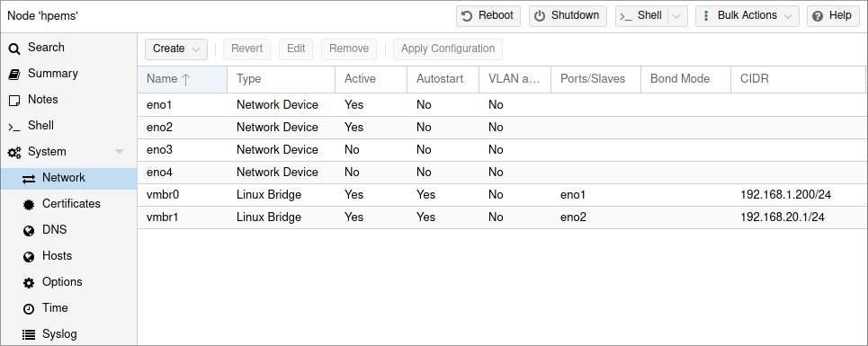
Task: Go to the Notes section
Action: pos(68,100)
